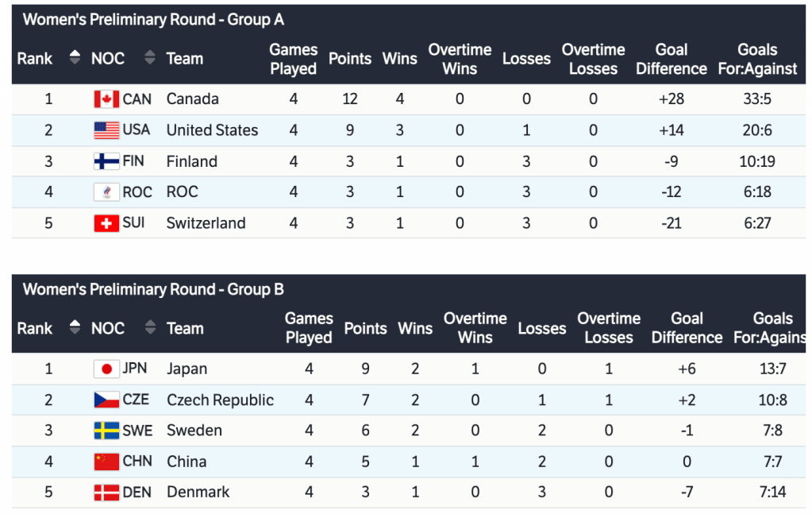Click the ROC emblem flag icon

point(106,192)
